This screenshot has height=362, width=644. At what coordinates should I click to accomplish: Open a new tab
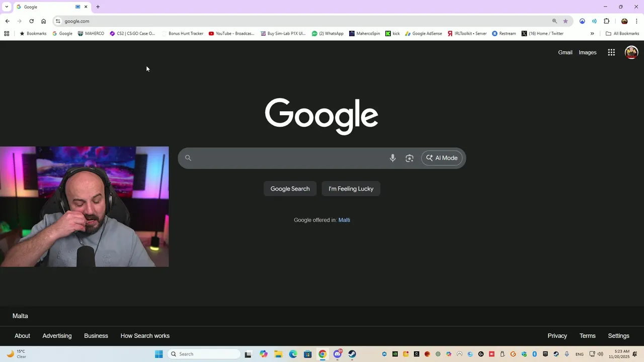click(98, 7)
